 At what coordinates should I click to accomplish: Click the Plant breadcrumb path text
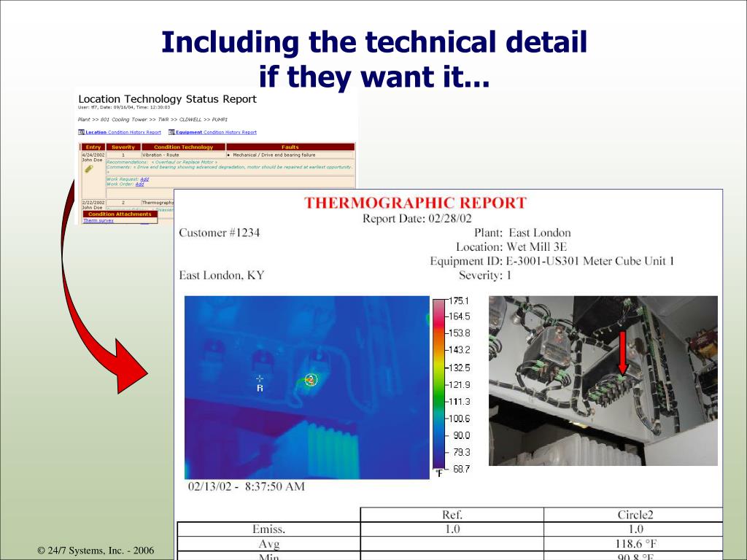153,120
